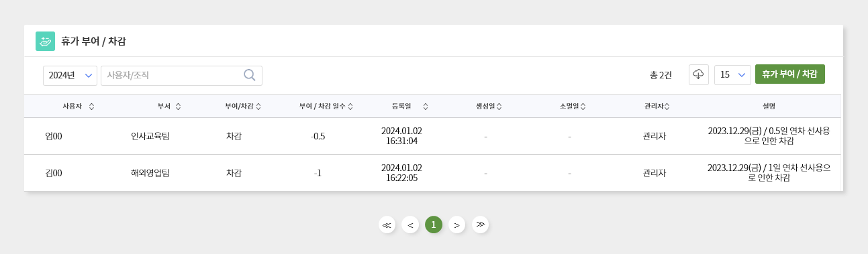Sort by 생성일 column arrows
Image resolution: width=868 pixels, height=254 pixels.
tap(499, 107)
